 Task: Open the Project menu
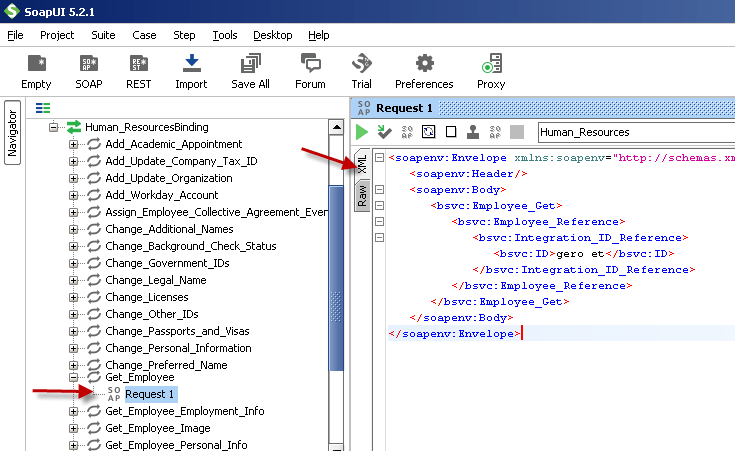coord(57,35)
